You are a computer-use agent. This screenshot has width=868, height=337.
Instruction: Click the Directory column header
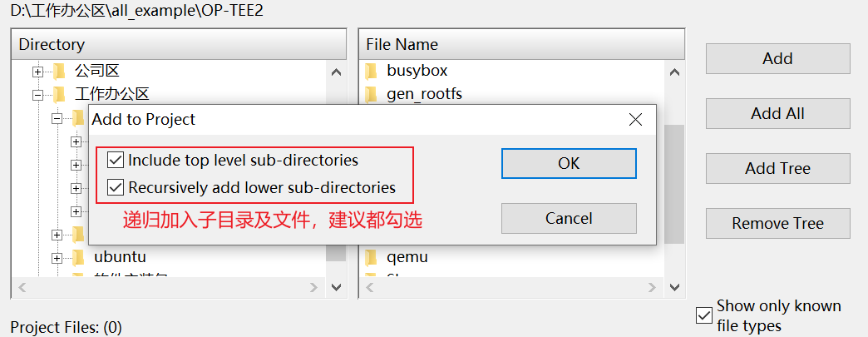coord(178,44)
